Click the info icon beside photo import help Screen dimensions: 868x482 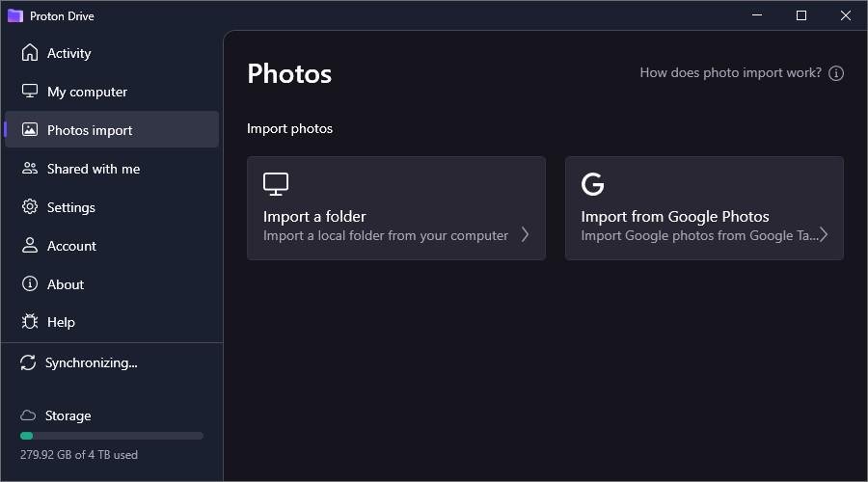(x=836, y=73)
